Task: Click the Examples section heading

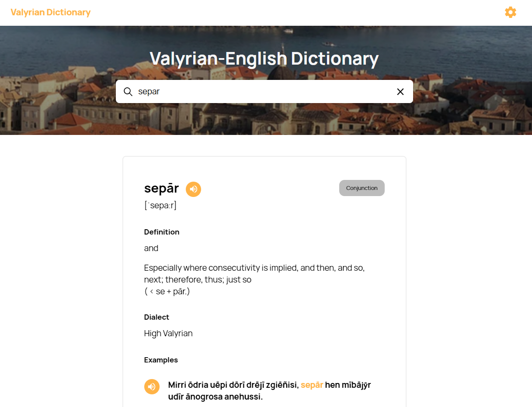Action: [x=161, y=360]
